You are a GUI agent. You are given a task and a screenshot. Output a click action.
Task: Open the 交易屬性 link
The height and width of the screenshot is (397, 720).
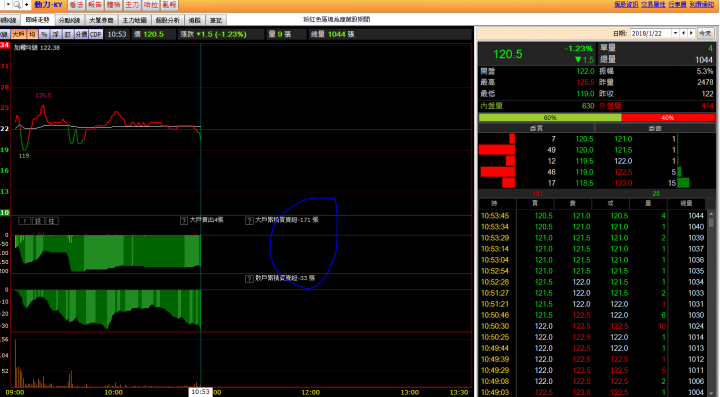point(653,4)
